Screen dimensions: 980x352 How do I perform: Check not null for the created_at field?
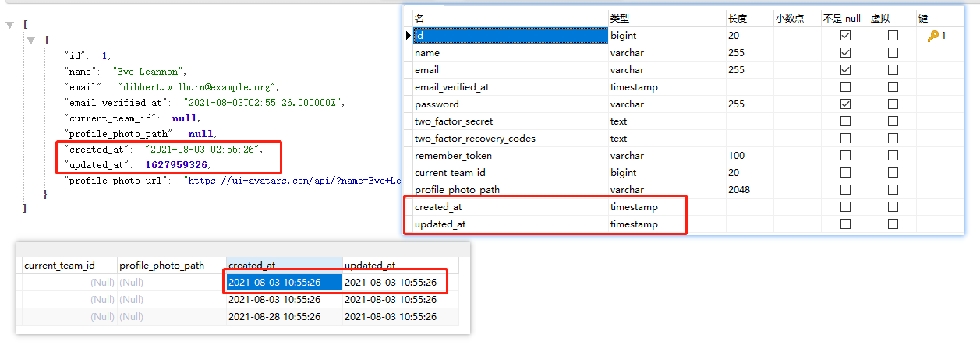[x=845, y=207]
